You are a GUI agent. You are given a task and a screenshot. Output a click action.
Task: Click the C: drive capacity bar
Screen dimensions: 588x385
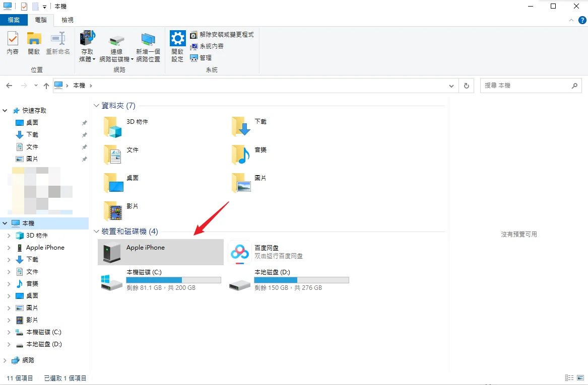pyautogui.click(x=174, y=280)
